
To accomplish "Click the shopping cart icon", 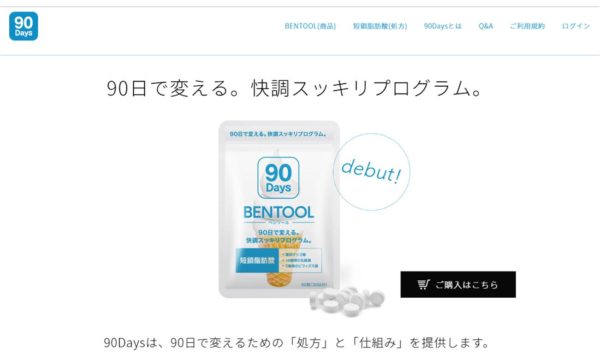I will click(423, 284).
